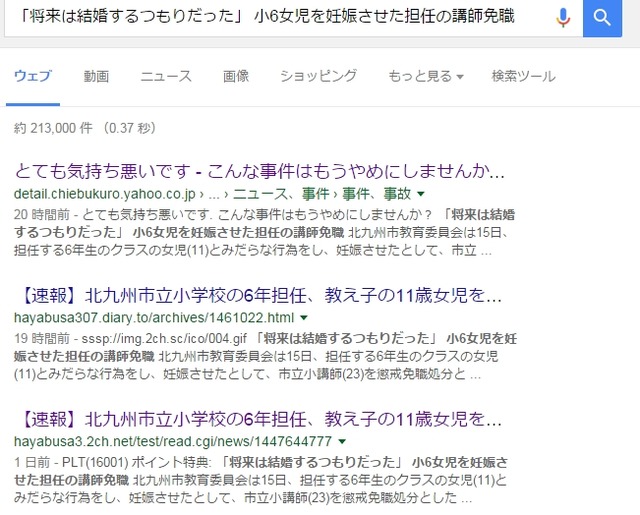Viewport: 640px width, 515px height.
Task: Expand the dropdown arrow beside the hayabusa3.2ch.net URL
Action: [x=342, y=441]
